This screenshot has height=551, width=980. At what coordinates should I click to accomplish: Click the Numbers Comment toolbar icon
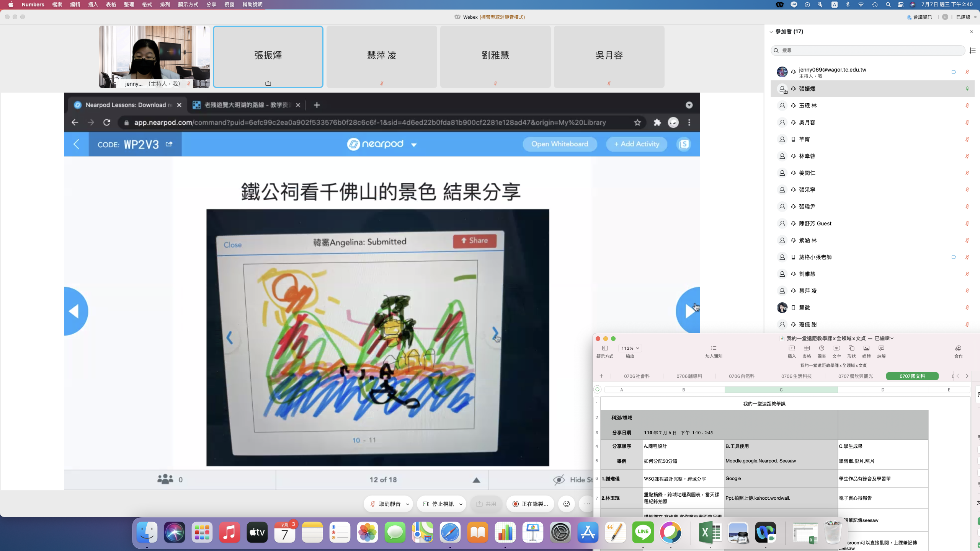pyautogui.click(x=881, y=348)
